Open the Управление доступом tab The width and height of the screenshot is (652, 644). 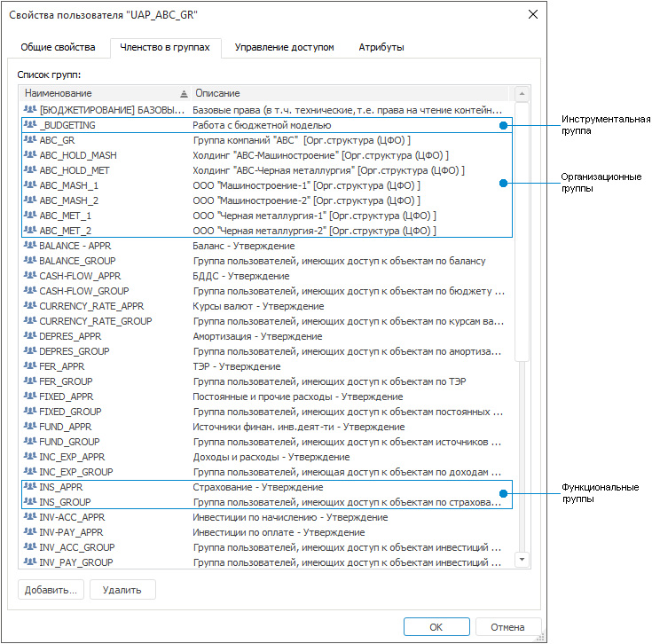[284, 47]
